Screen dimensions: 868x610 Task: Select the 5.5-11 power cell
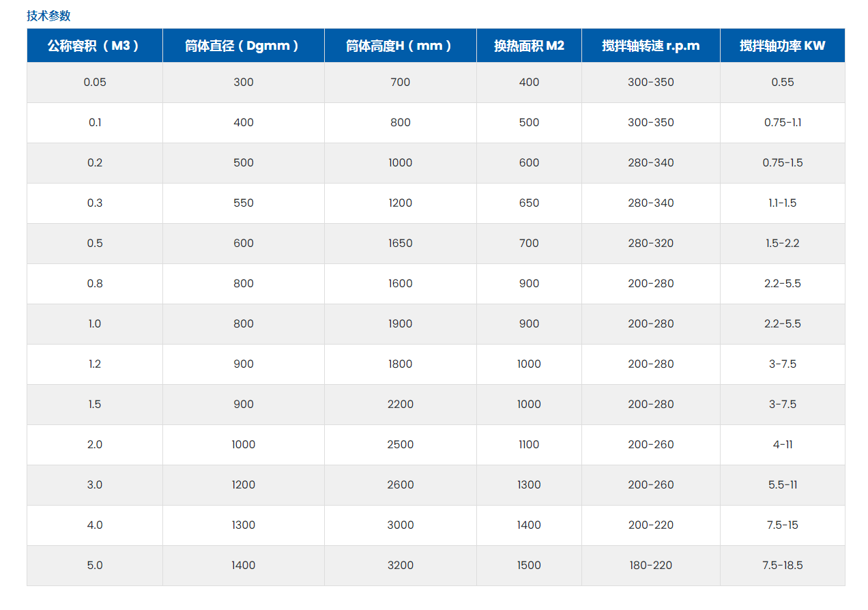coord(783,484)
